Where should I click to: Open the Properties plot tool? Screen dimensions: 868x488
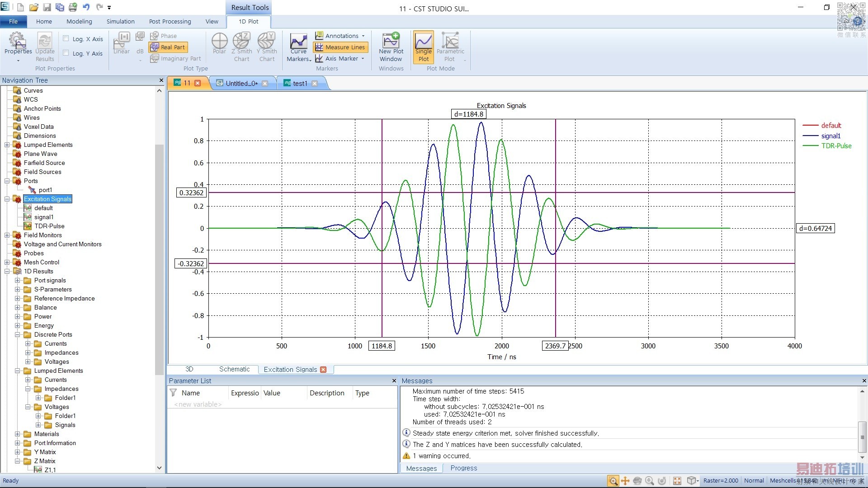pyautogui.click(x=18, y=44)
